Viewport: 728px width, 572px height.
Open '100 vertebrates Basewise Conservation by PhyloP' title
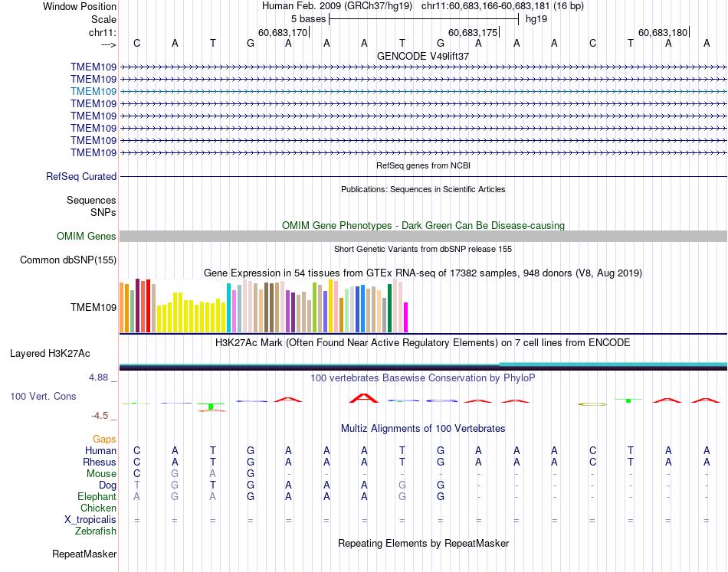[423, 378]
